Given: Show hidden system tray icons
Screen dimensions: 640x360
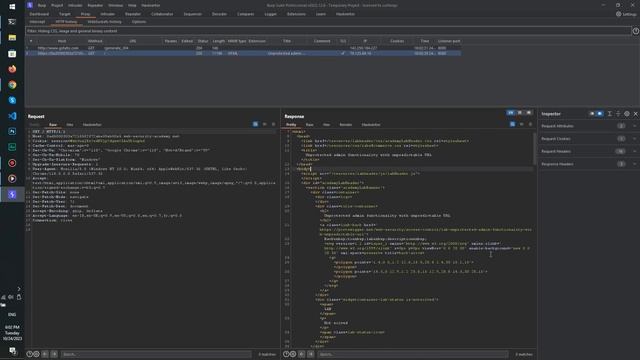Looking at the screenshot, I should (x=19, y=289).
